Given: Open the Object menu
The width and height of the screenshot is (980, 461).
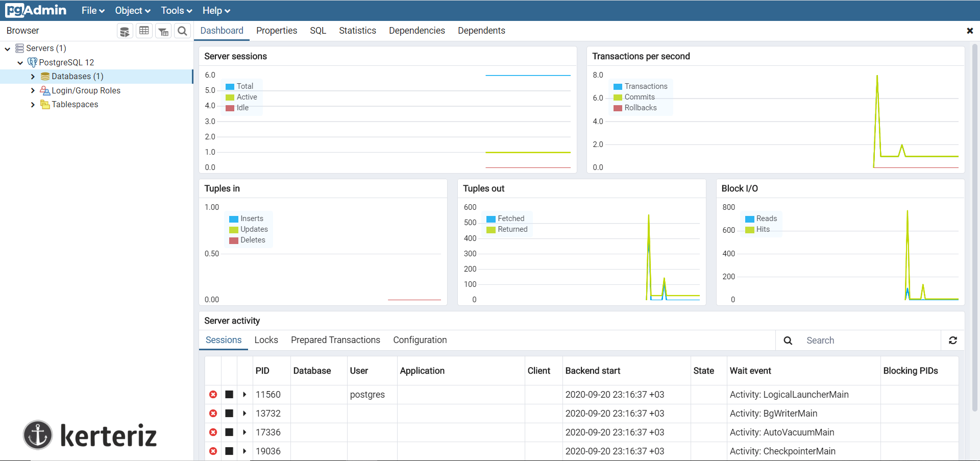Looking at the screenshot, I should [133, 11].
